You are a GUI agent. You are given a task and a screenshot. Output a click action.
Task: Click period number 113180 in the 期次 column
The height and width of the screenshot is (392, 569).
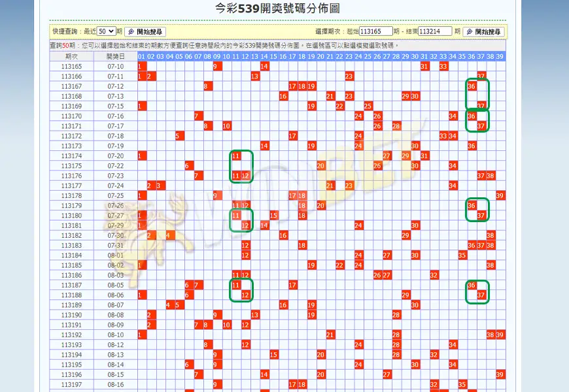pos(71,216)
